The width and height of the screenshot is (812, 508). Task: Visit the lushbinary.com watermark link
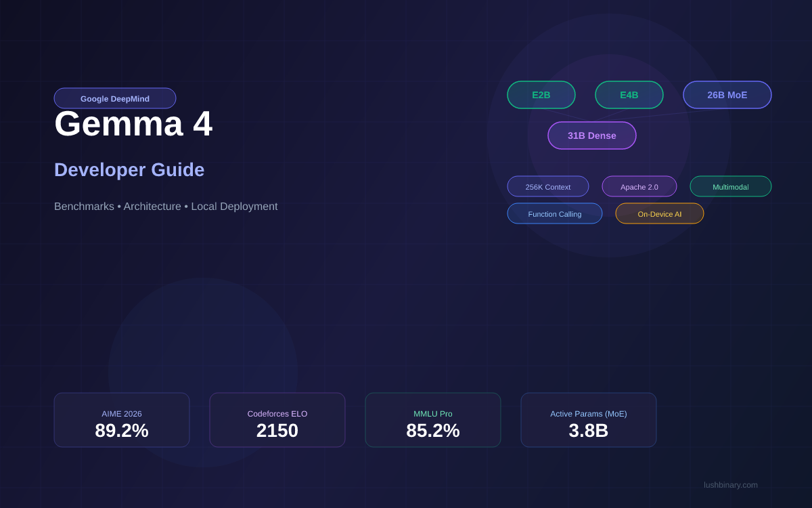click(731, 485)
